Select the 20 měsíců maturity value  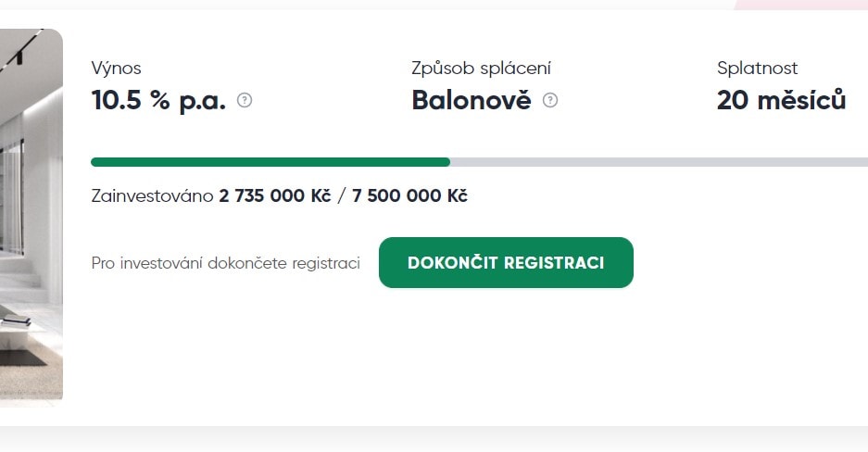pyautogui.click(x=781, y=100)
